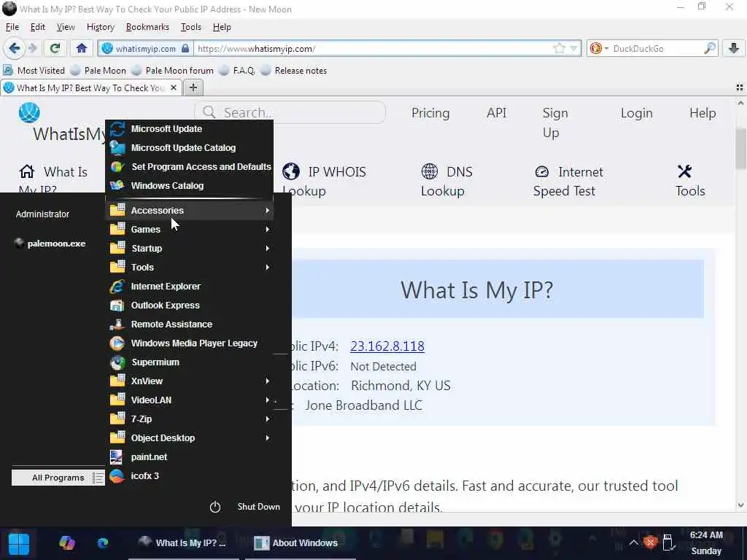
Task: Expand the 7-Zip submenu
Action: 190,419
